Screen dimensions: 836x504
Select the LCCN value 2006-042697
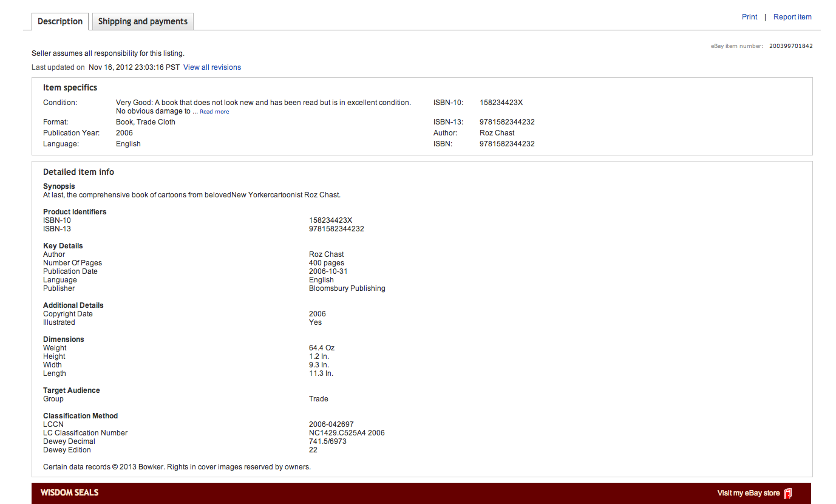tap(331, 424)
